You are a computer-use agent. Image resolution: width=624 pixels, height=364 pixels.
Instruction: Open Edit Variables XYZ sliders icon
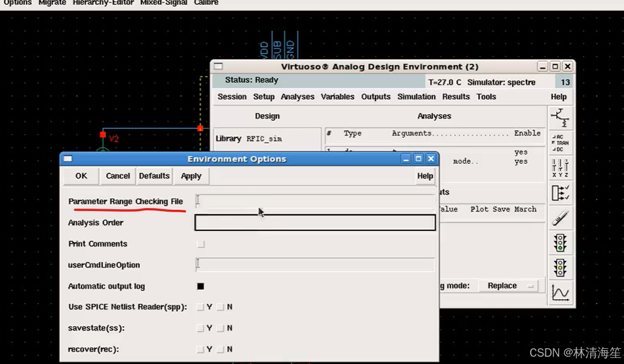tap(560, 168)
